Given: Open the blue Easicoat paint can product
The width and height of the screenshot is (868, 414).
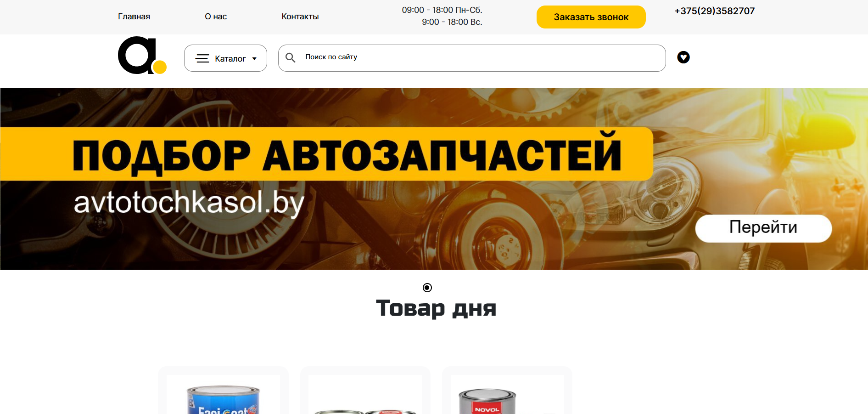Looking at the screenshot, I should [x=223, y=399].
